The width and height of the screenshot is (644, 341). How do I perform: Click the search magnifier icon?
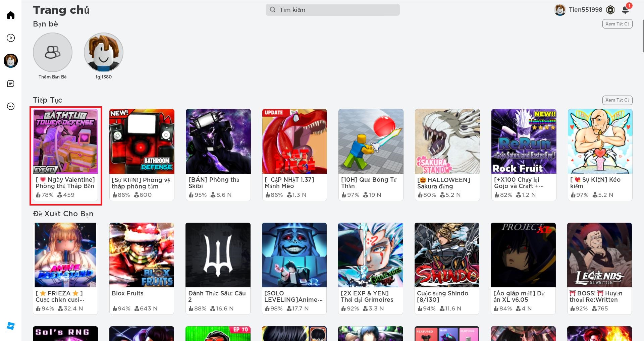(x=273, y=10)
